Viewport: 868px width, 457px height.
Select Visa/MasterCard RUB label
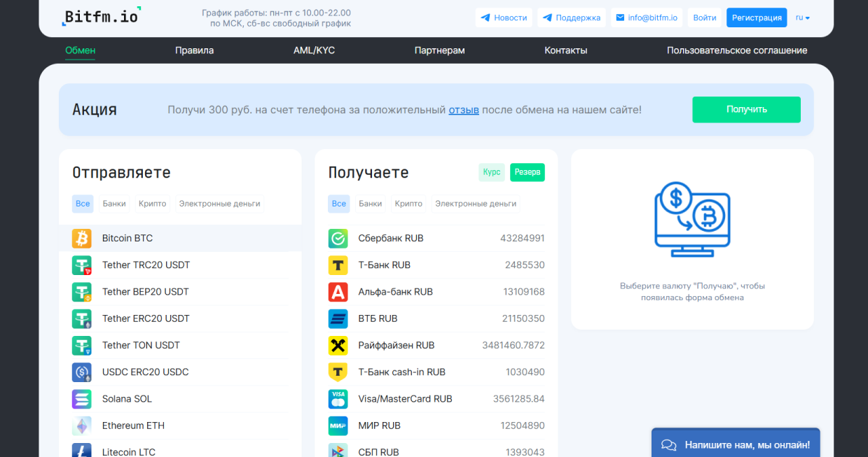point(406,399)
